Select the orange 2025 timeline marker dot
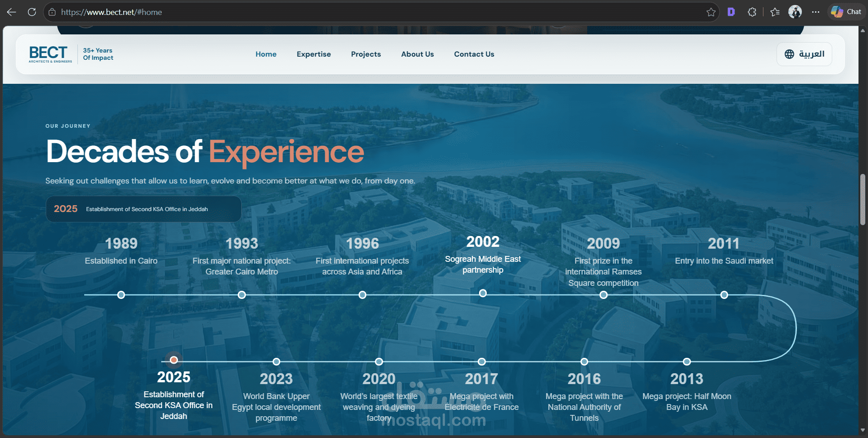This screenshot has width=868, height=438. [174, 360]
